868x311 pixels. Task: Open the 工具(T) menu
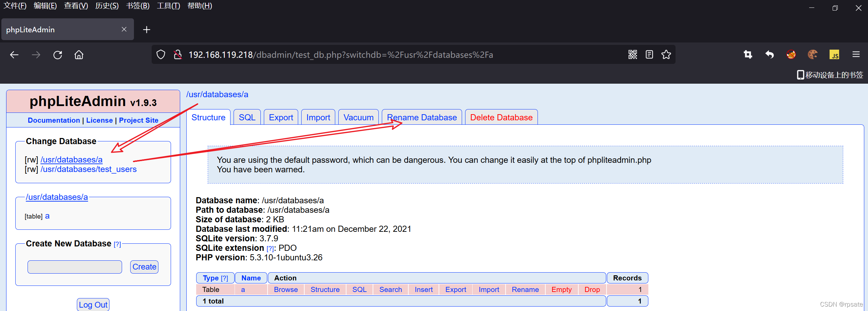click(x=168, y=6)
